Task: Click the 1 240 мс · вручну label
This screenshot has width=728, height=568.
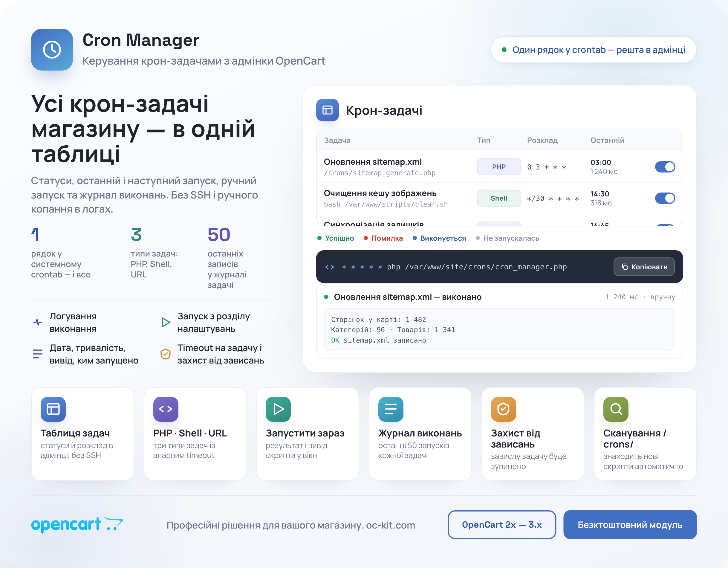Action: (640, 297)
